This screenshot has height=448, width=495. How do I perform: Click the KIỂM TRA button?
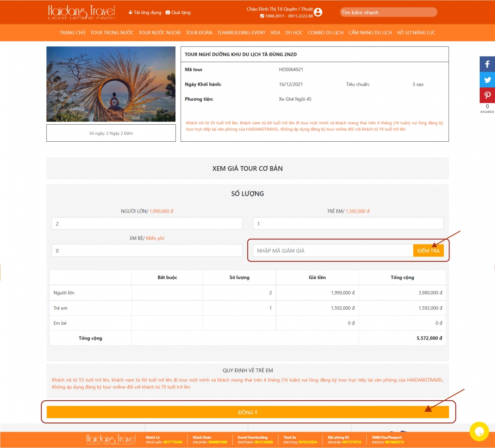[x=428, y=251]
